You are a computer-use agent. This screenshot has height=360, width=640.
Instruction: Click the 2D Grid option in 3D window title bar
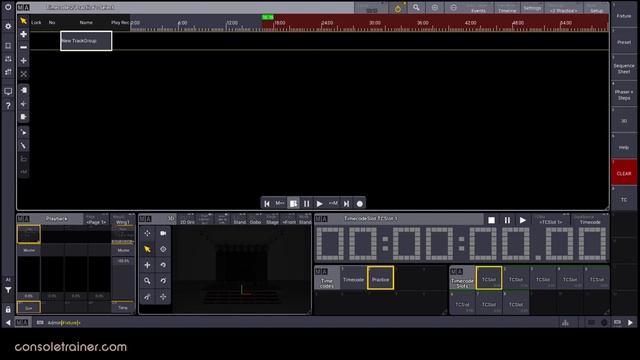pyautogui.click(x=187, y=220)
